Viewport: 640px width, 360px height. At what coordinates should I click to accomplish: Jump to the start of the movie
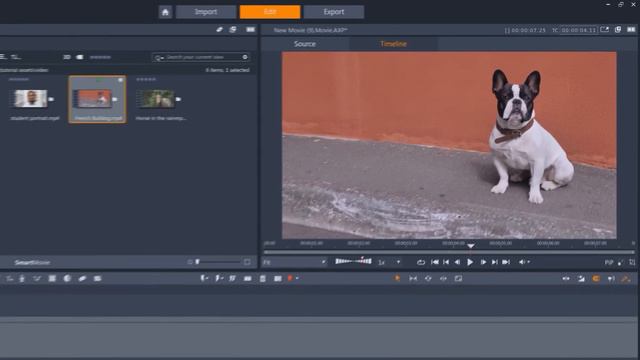tap(435, 262)
